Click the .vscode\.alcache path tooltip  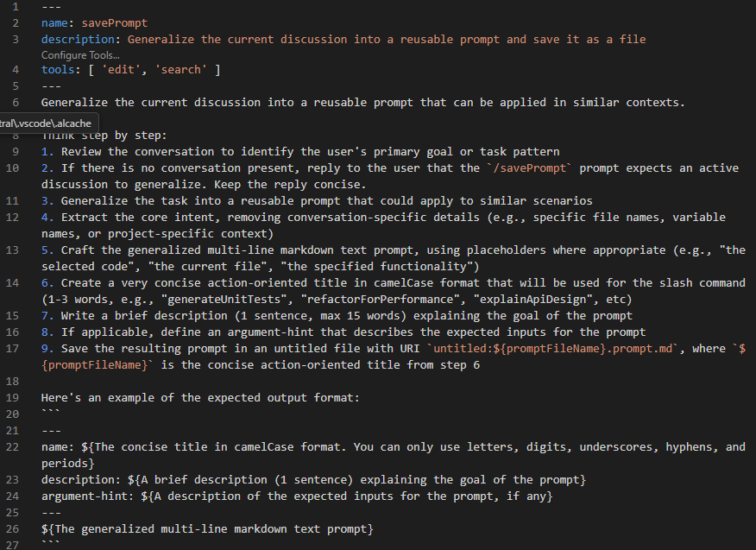click(x=48, y=123)
